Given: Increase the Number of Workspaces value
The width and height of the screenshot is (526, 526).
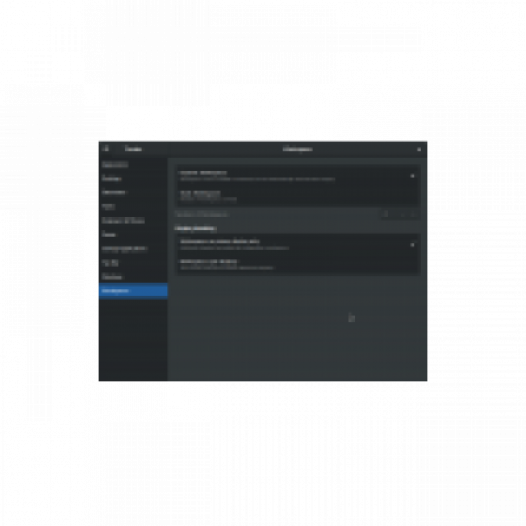Looking at the screenshot, I should point(413,214).
